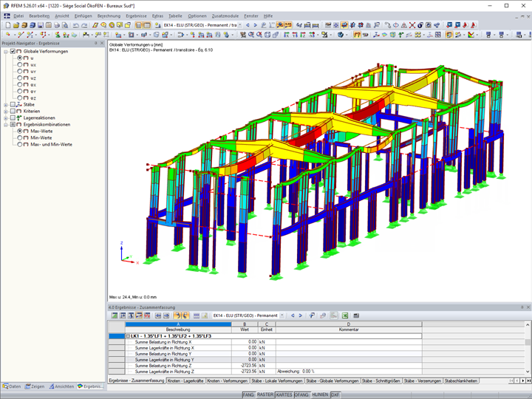Open the EK14 load case dropdown in main toolbar

tap(240, 25)
